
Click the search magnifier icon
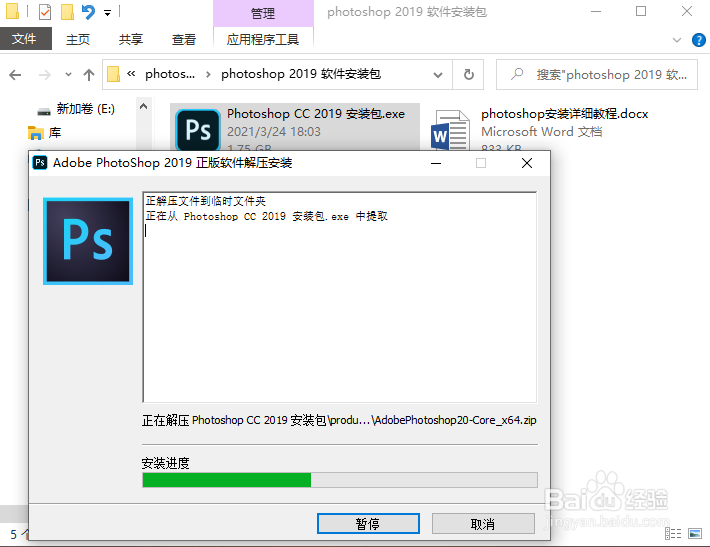517,74
